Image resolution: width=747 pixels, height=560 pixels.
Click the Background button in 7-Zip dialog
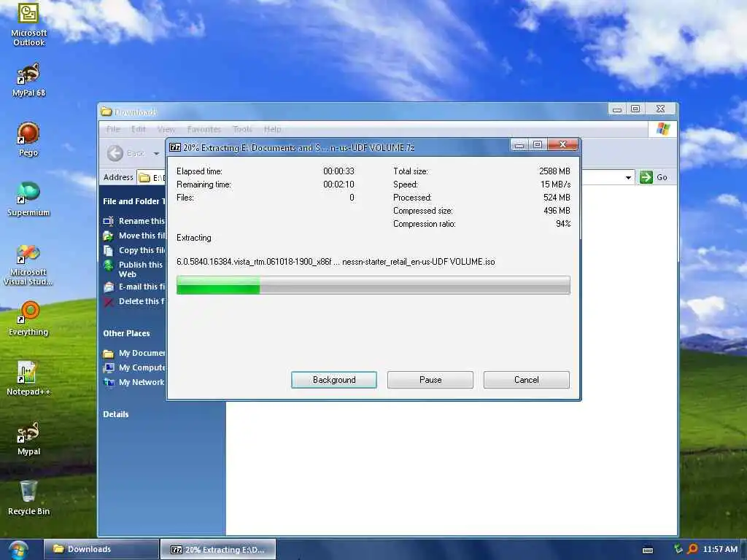click(x=334, y=380)
